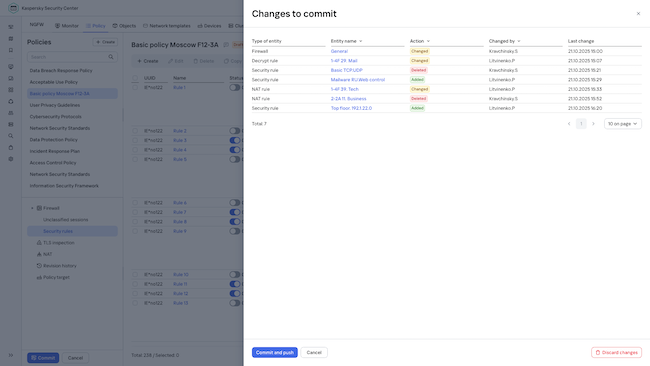Toggle the Rule 6 status switch
This screenshot has height=366, width=650.
coord(235,203)
